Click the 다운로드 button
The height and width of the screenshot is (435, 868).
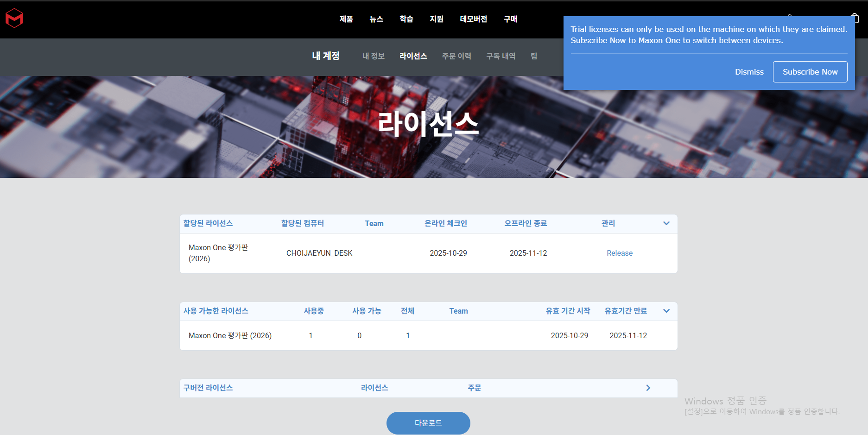click(428, 423)
